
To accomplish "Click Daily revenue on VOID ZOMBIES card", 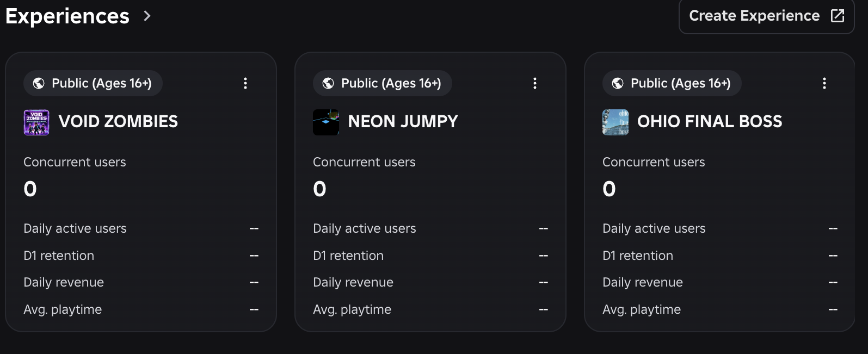I will pos(64,282).
